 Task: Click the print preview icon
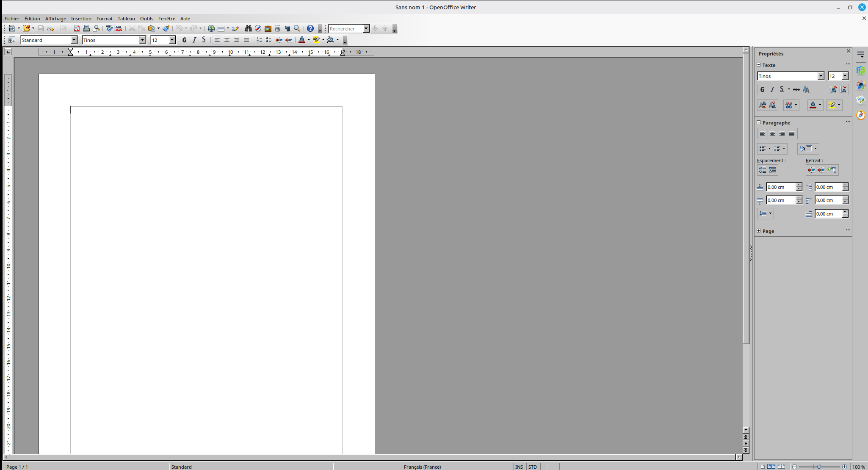[x=97, y=28]
